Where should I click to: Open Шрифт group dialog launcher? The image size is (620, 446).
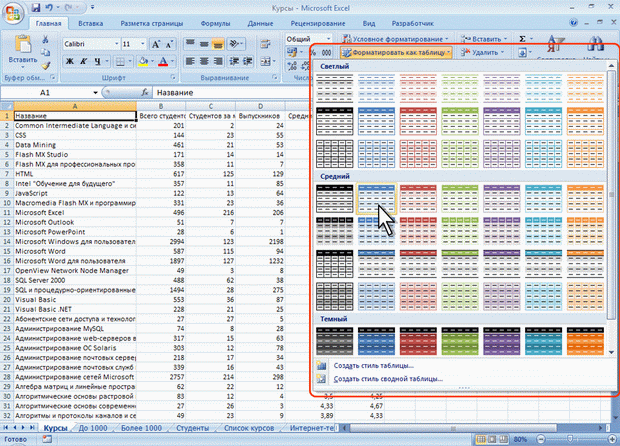173,77
